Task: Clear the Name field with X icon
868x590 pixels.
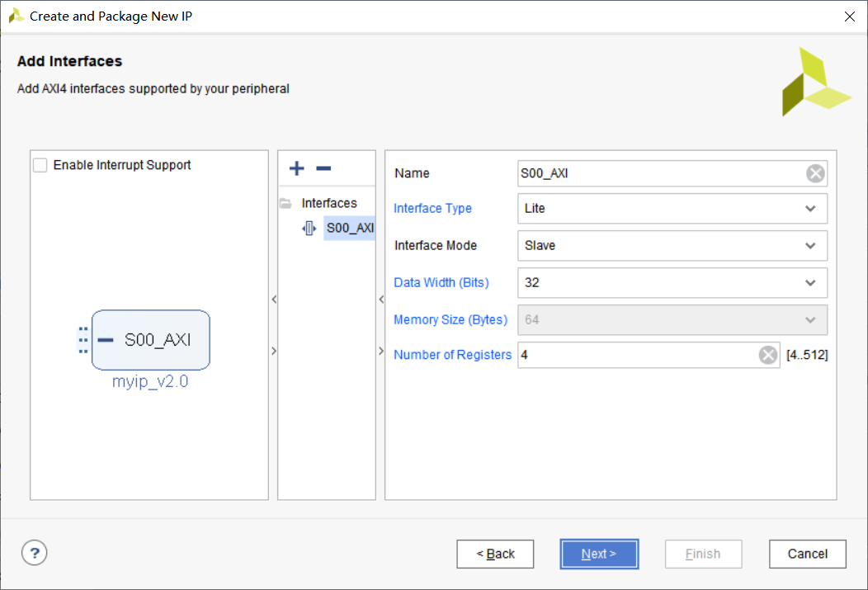Action: pyautogui.click(x=815, y=174)
